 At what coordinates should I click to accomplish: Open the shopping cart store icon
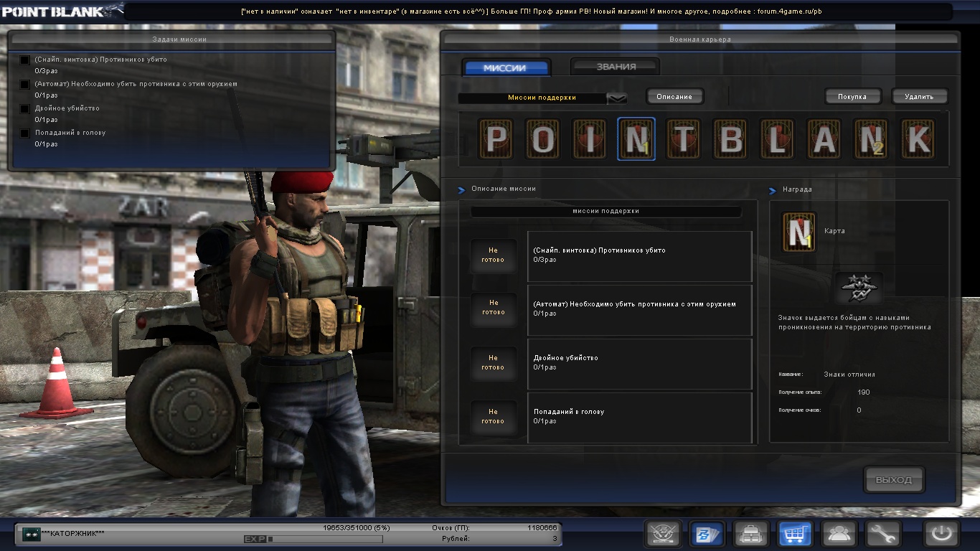[795, 534]
